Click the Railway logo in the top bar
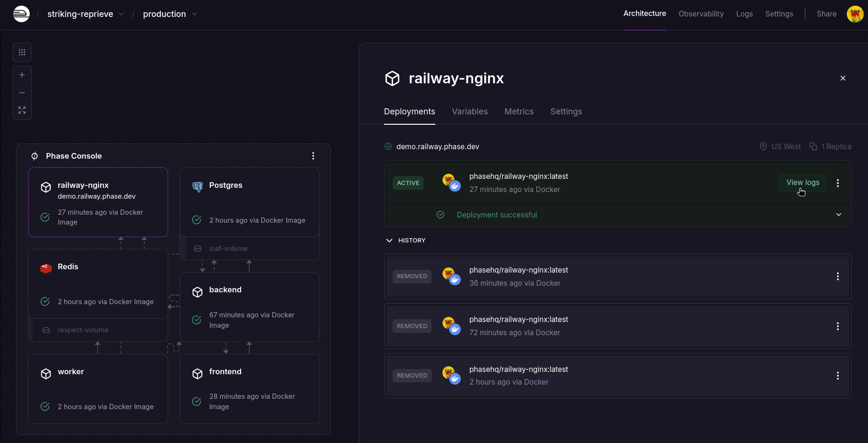 pyautogui.click(x=22, y=14)
